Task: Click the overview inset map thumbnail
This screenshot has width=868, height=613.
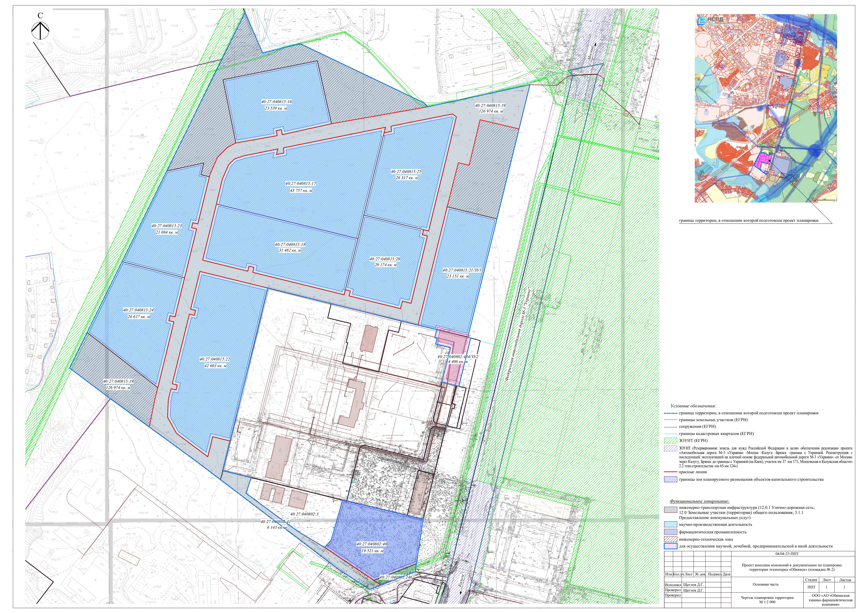Action: [x=766, y=108]
